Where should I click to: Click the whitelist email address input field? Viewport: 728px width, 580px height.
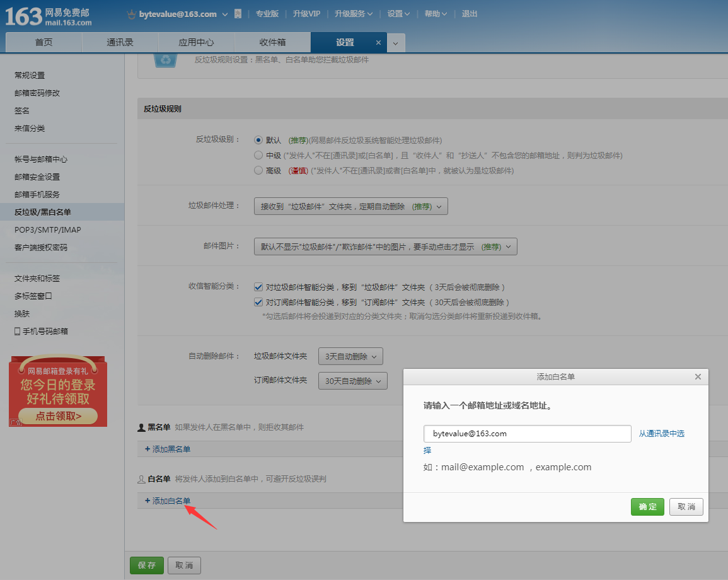tap(527, 434)
